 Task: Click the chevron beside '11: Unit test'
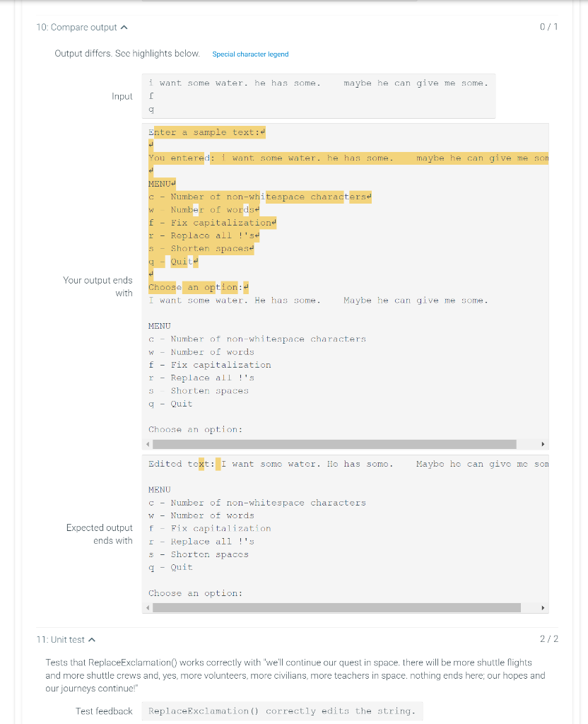point(92,638)
